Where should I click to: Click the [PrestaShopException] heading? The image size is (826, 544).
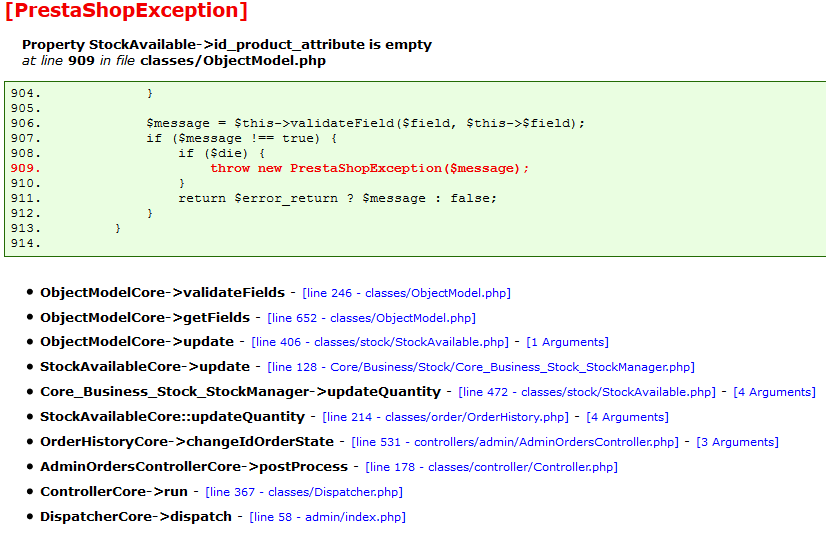(126, 11)
